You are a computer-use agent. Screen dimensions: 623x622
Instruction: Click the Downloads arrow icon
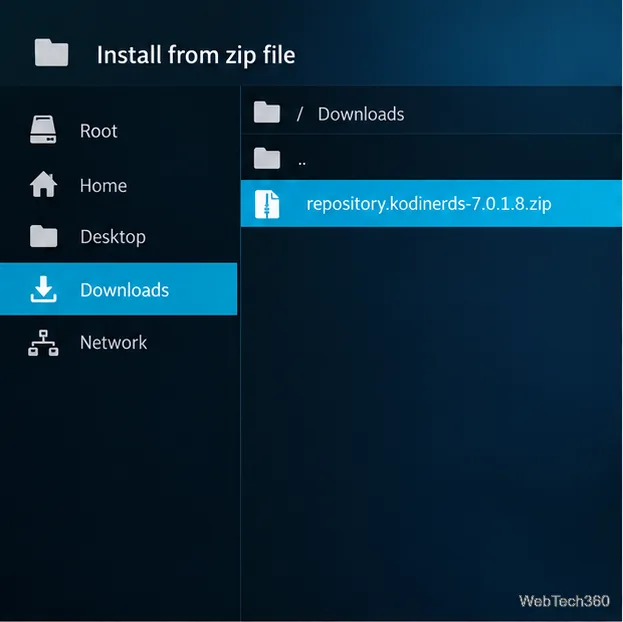click(43, 289)
